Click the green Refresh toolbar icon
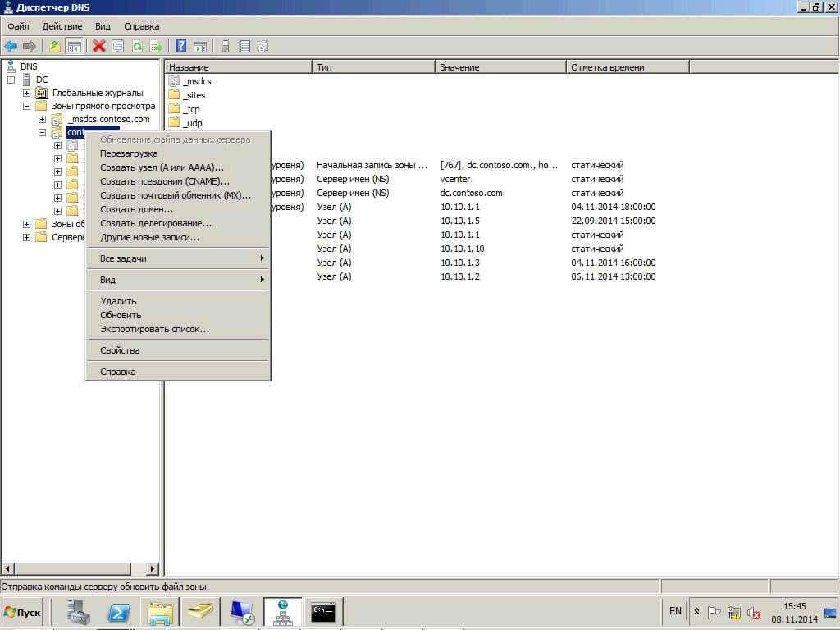Image resolution: width=840 pixels, height=630 pixels. pyautogui.click(x=137, y=47)
